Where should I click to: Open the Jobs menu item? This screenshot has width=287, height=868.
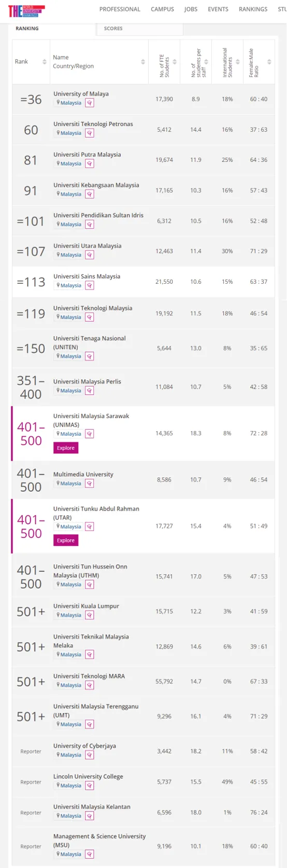[x=191, y=9]
